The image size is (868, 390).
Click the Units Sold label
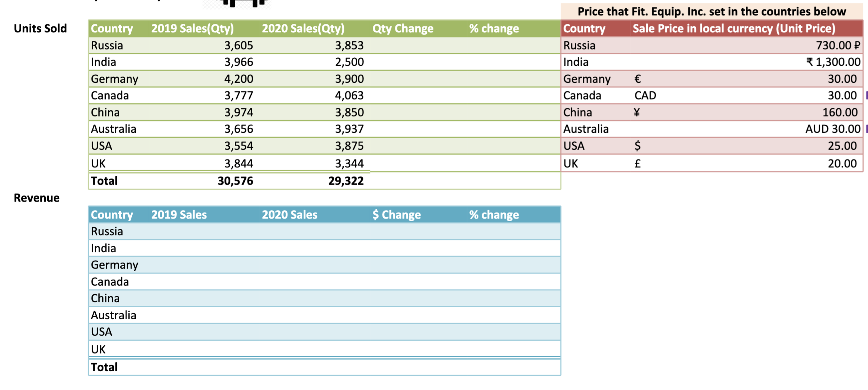pyautogui.click(x=40, y=28)
